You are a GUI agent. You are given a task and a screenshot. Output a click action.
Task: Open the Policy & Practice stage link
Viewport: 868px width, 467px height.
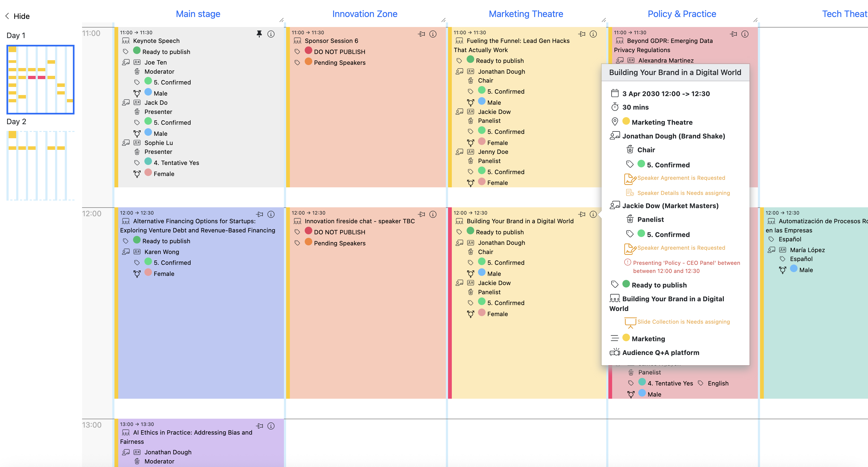pos(682,14)
